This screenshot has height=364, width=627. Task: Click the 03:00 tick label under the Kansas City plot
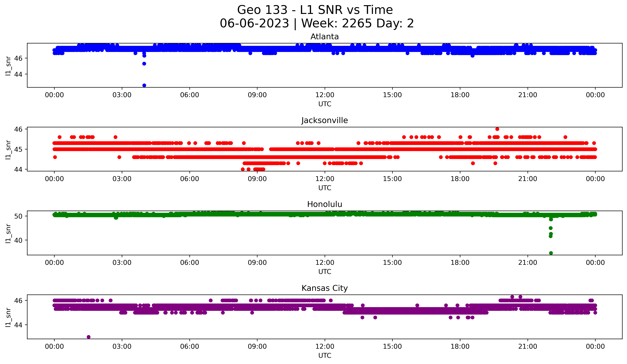pyautogui.click(x=122, y=347)
